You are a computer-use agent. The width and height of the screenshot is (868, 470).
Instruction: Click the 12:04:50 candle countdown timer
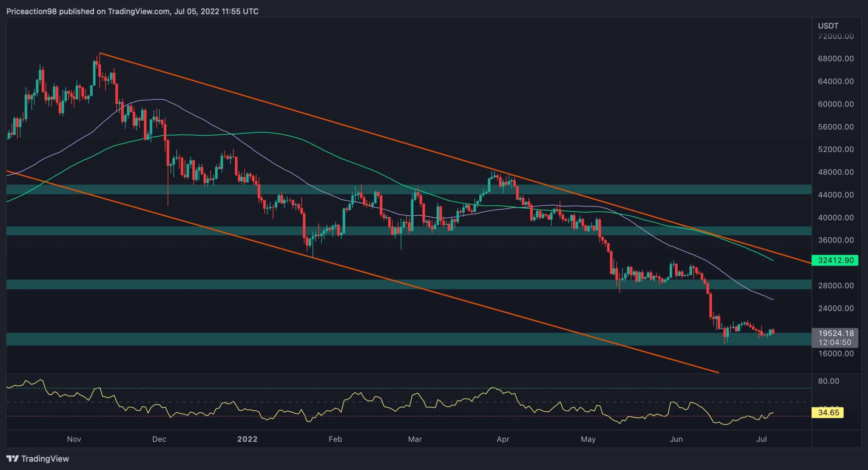click(x=835, y=342)
